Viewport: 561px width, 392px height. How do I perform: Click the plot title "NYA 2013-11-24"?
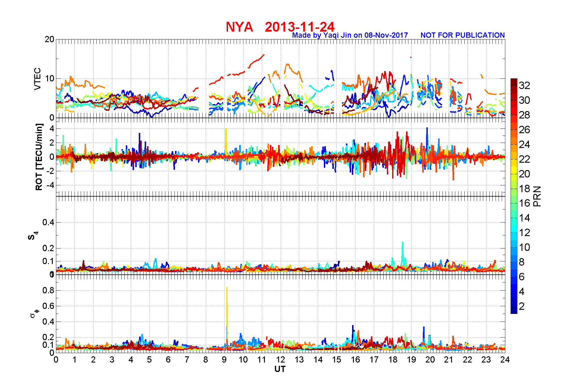click(x=280, y=27)
